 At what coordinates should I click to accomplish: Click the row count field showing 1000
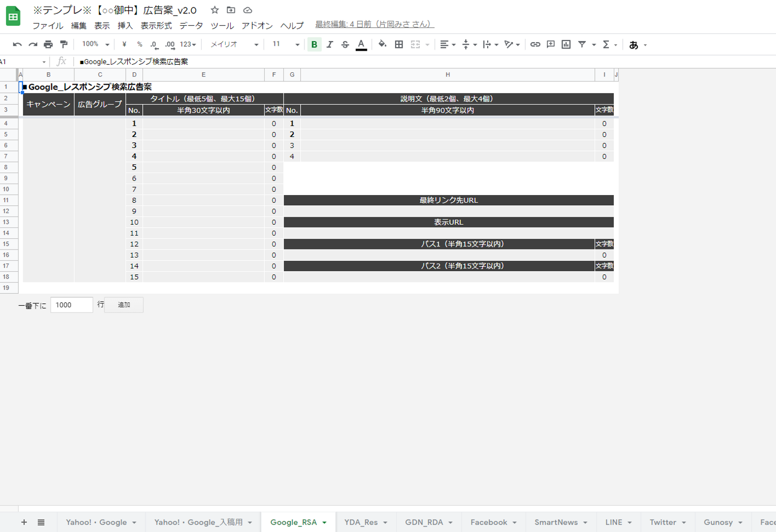point(72,305)
